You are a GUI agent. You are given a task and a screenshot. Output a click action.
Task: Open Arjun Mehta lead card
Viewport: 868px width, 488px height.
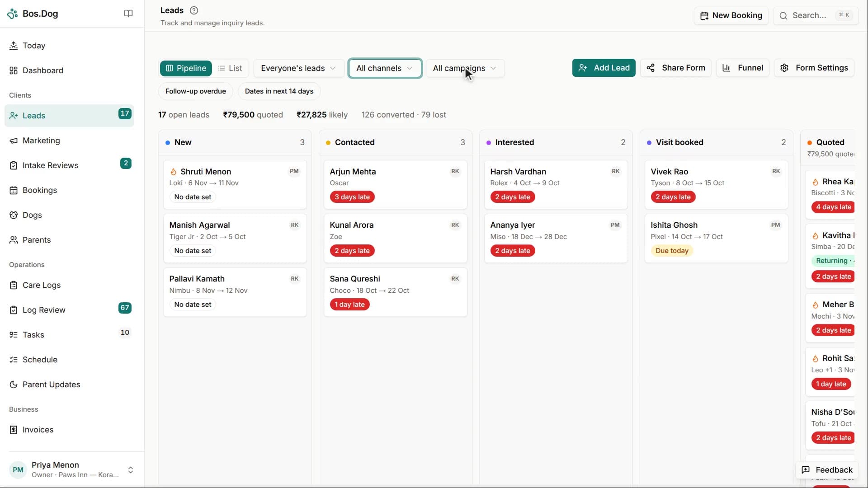pos(395,184)
